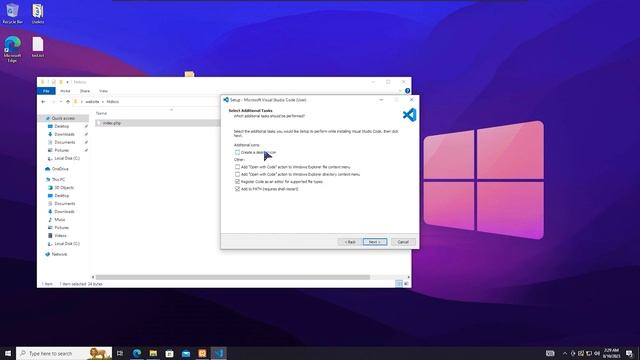Select the VS Code setup taskbar icon
Screen dimensions: 640x360
(x=218, y=353)
